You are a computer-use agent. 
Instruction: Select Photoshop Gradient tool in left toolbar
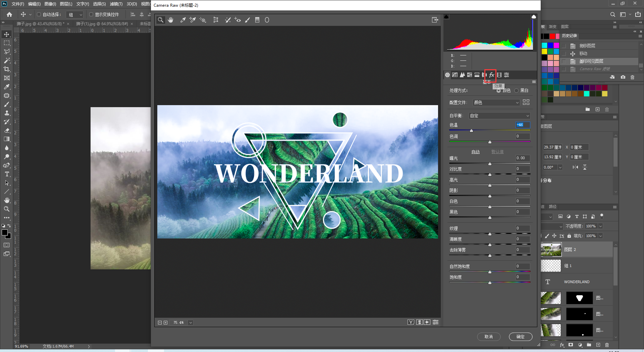(7, 139)
